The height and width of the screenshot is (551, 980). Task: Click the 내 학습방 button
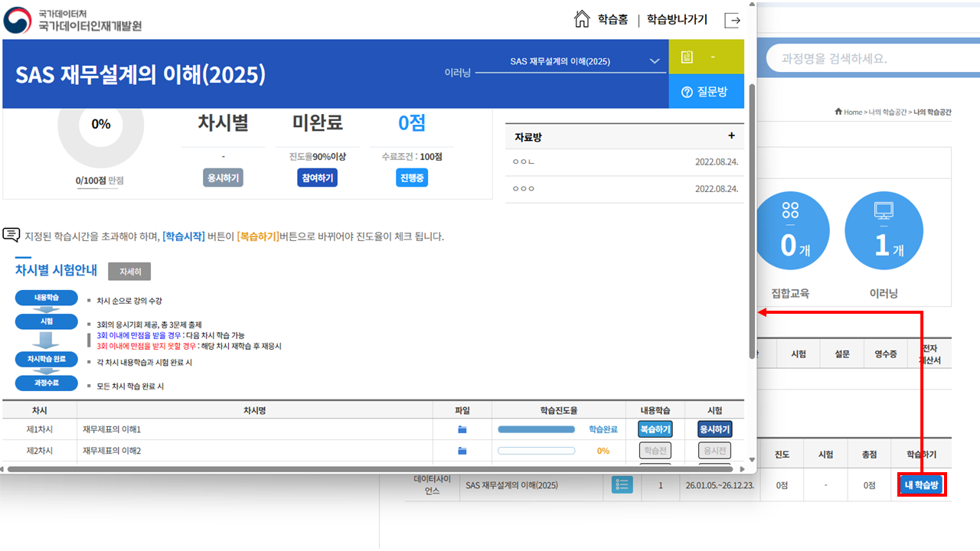click(922, 484)
